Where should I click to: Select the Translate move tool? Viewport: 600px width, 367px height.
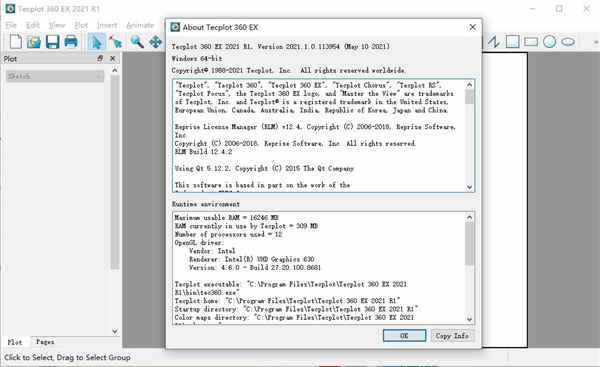155,41
